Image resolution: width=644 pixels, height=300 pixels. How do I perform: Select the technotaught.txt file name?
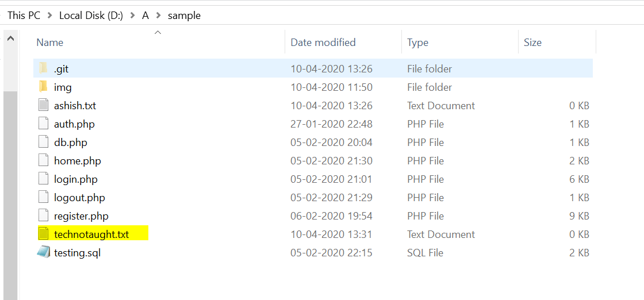click(x=91, y=234)
